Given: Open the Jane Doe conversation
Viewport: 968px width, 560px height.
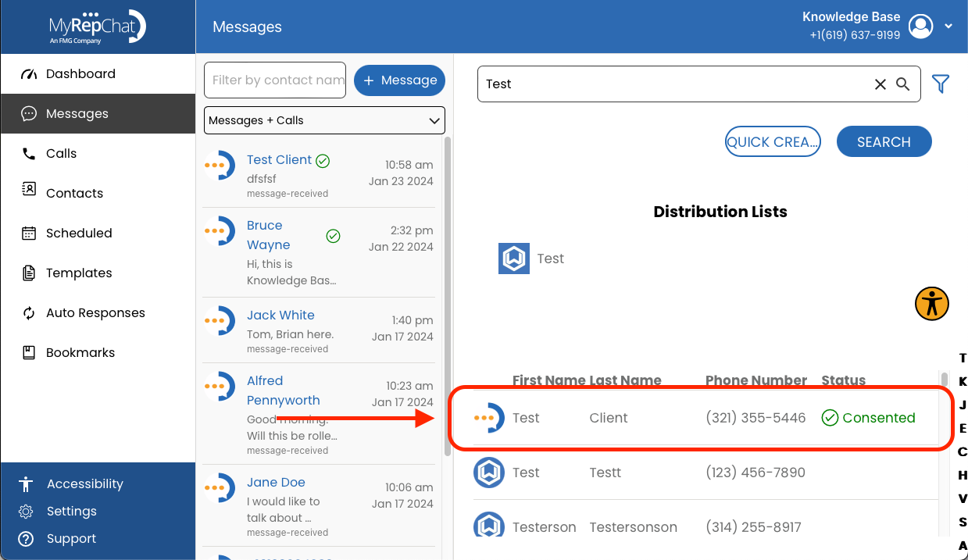Looking at the screenshot, I should pyautogui.click(x=320, y=505).
